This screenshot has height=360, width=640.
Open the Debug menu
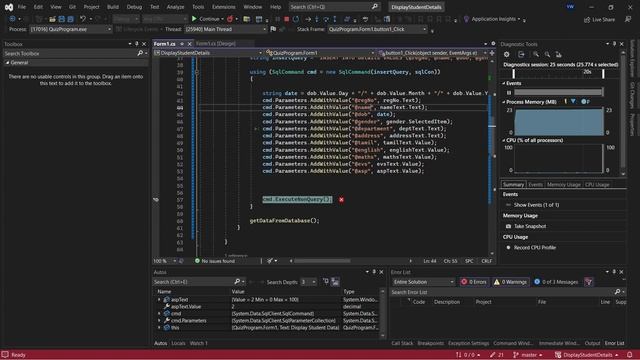click(x=134, y=7)
